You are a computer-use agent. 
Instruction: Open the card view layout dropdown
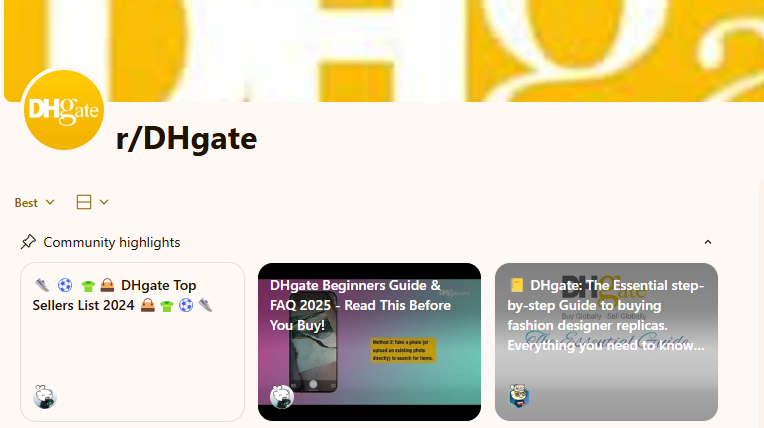click(x=92, y=202)
